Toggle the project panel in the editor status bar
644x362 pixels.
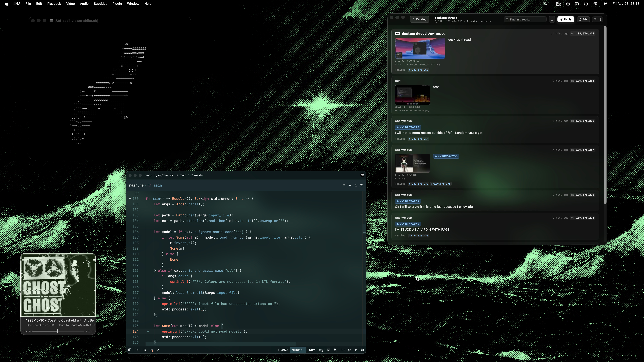tap(130, 350)
